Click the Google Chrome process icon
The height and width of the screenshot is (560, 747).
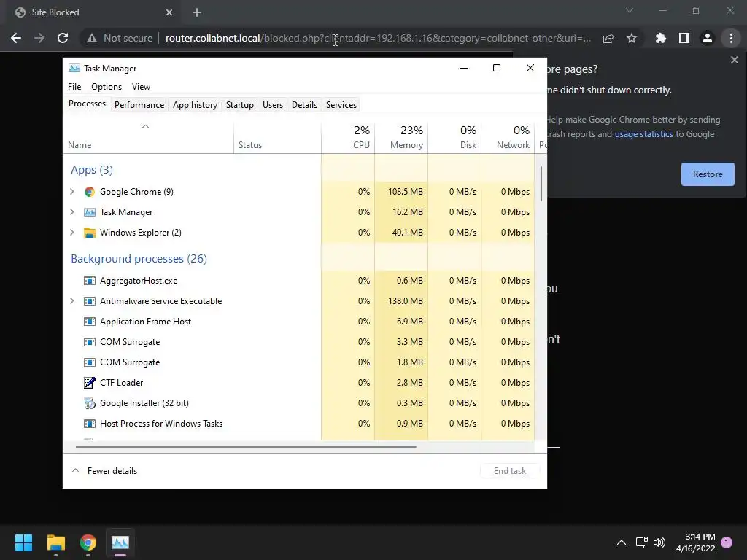tap(89, 192)
